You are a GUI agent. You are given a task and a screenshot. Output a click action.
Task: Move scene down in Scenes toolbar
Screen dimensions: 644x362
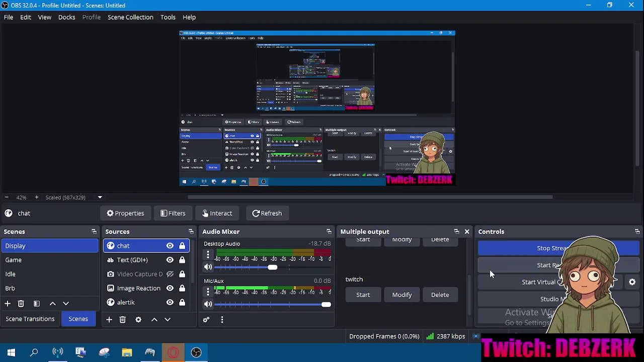pos(66,304)
